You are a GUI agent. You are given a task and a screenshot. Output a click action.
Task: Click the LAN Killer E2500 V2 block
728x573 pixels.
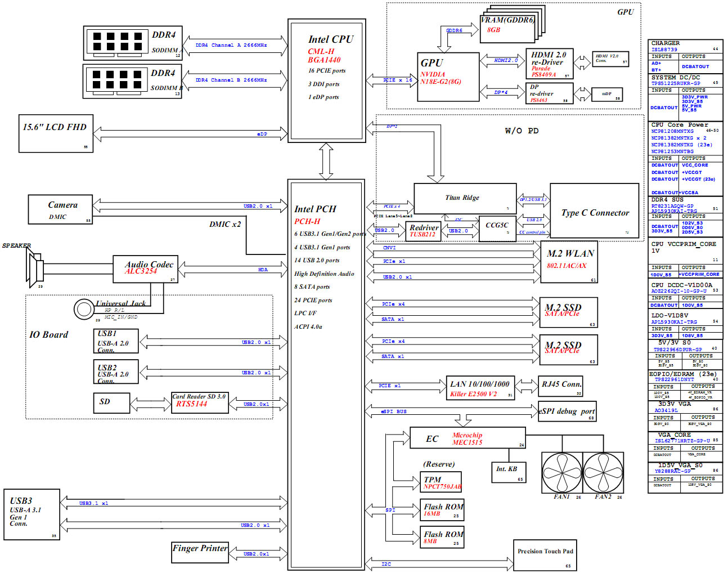coord(480,387)
